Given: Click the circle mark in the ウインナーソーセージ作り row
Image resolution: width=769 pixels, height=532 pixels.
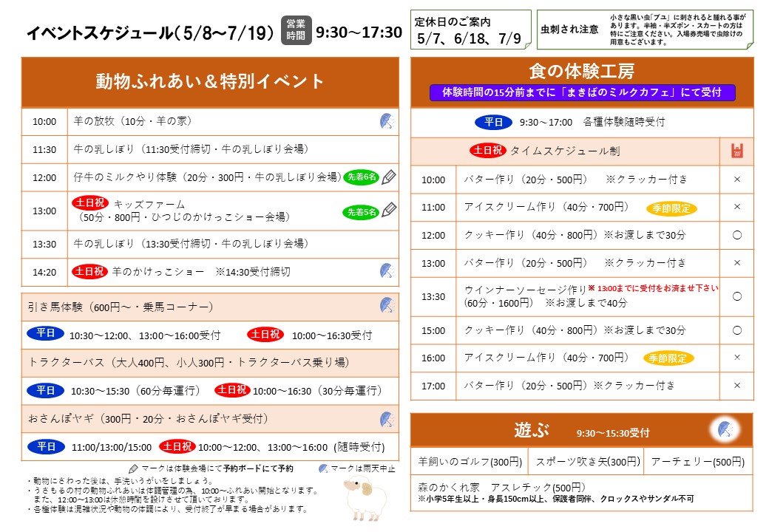Looking at the screenshot, I should (x=736, y=296).
